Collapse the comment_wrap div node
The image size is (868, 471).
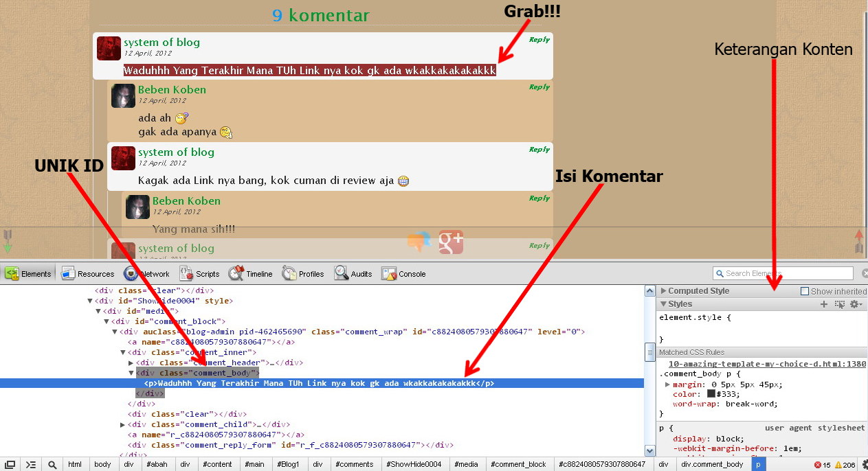click(115, 332)
